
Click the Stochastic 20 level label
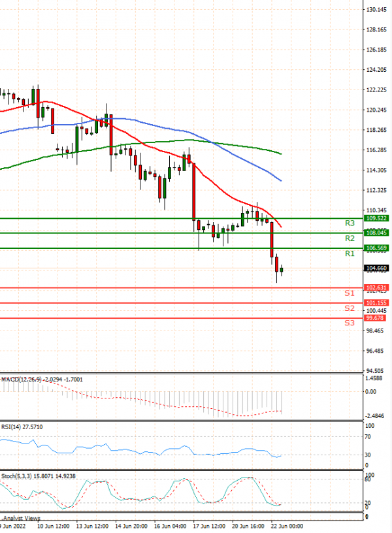(368, 503)
